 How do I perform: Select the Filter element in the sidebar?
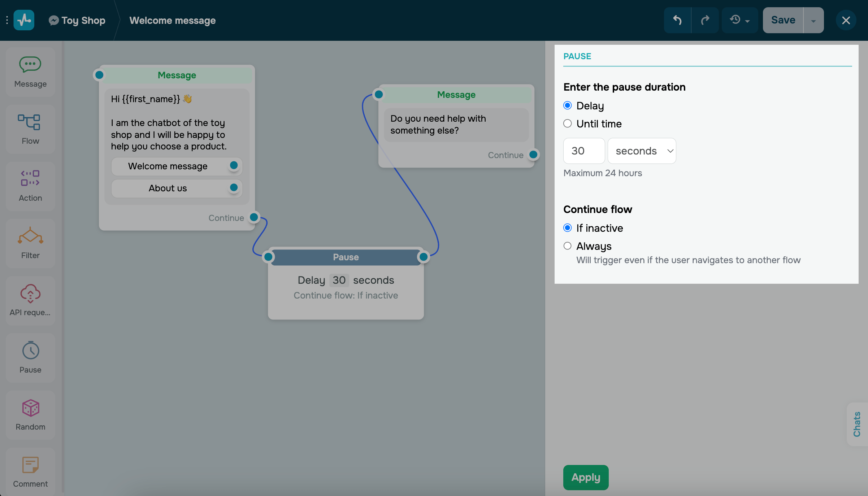[x=30, y=243]
